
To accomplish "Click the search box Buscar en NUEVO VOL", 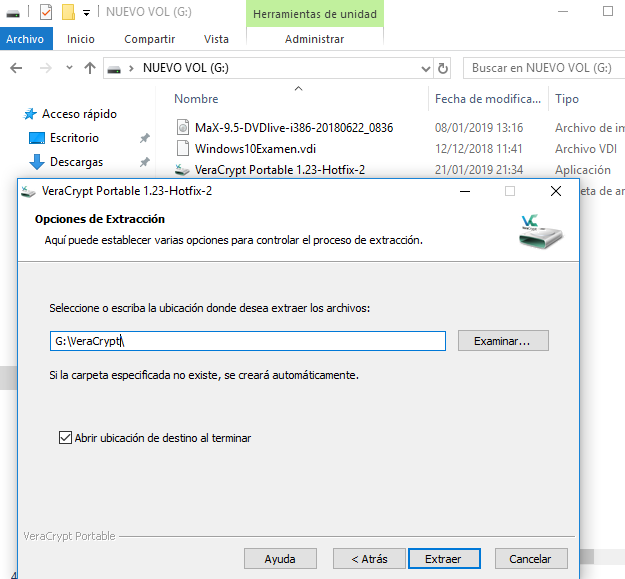I will pos(544,68).
